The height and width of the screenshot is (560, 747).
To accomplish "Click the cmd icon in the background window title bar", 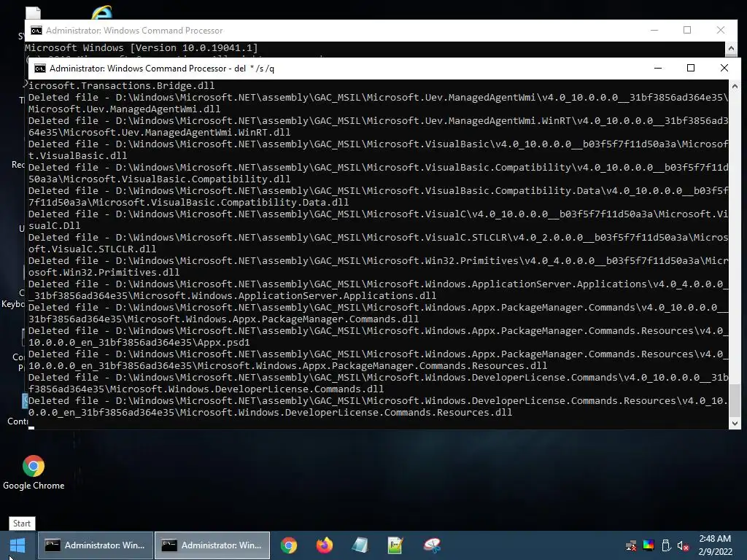I will [36, 31].
